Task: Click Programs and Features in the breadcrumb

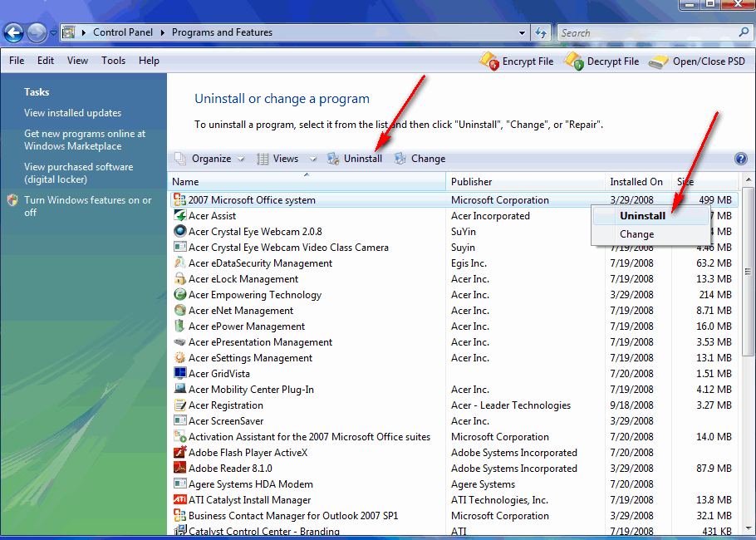Action: point(222,32)
